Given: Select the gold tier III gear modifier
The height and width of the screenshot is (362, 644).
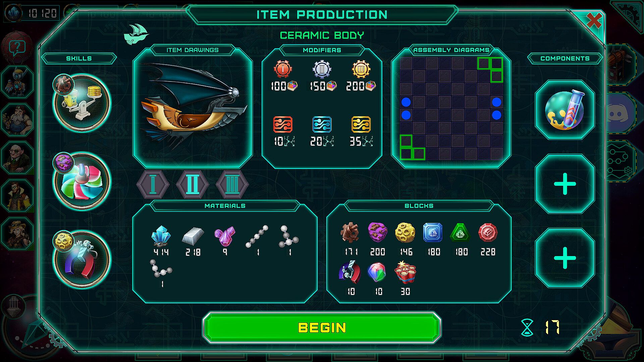Looking at the screenshot, I should coord(361,69).
